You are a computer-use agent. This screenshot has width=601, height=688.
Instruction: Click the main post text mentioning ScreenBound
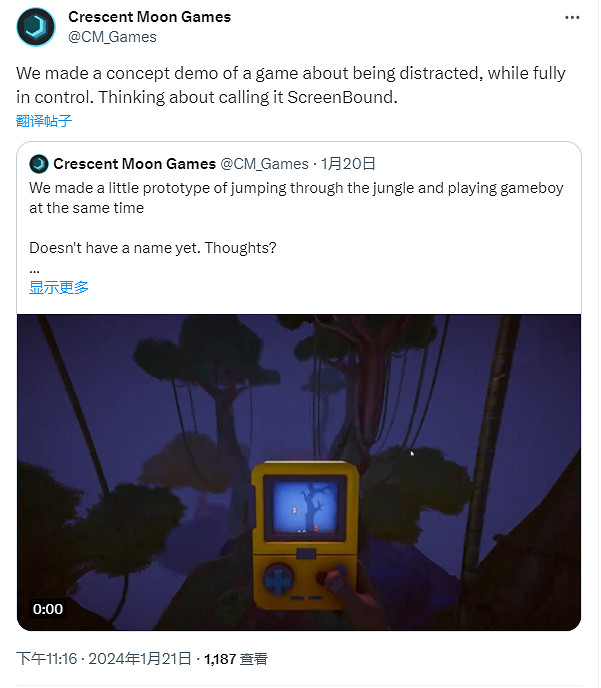click(x=290, y=84)
